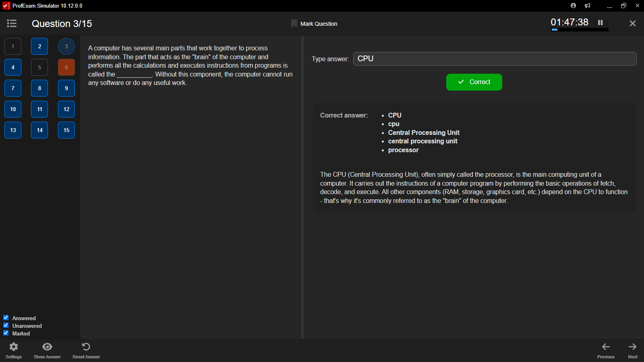
Task: Click the green Correct button
Action: click(x=474, y=82)
